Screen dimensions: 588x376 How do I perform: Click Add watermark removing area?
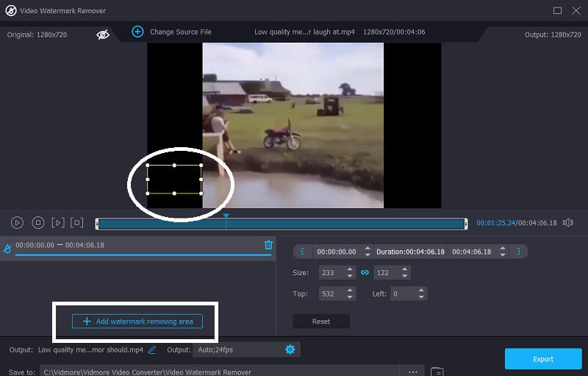pyautogui.click(x=137, y=322)
